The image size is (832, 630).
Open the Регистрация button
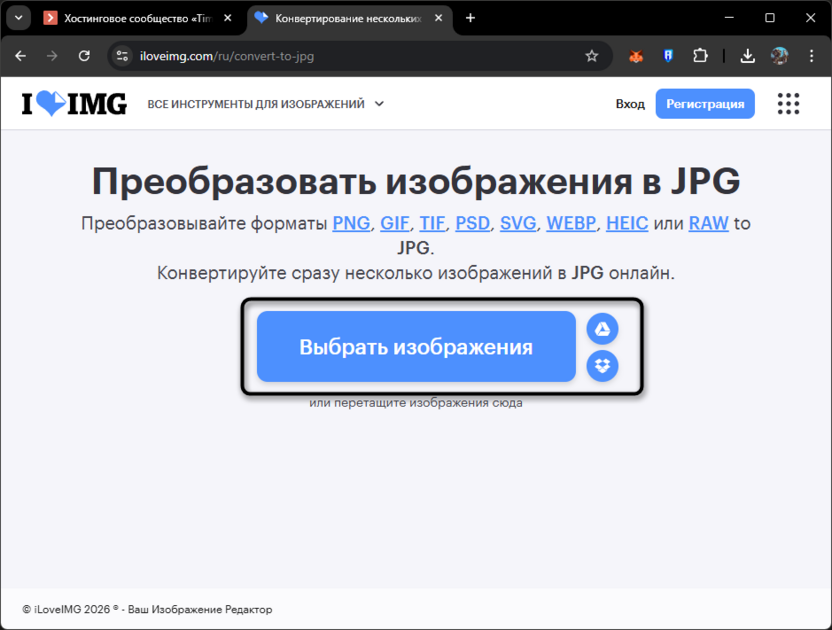pyautogui.click(x=705, y=103)
